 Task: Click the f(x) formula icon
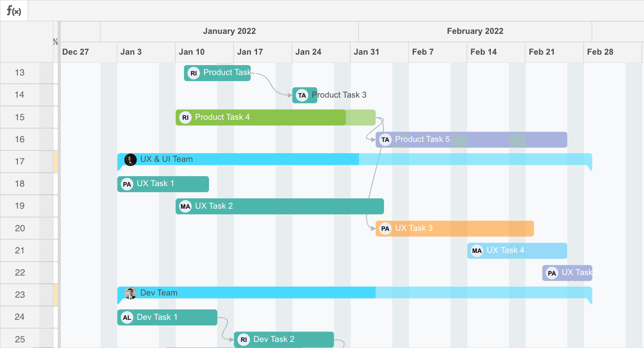pos(14,11)
